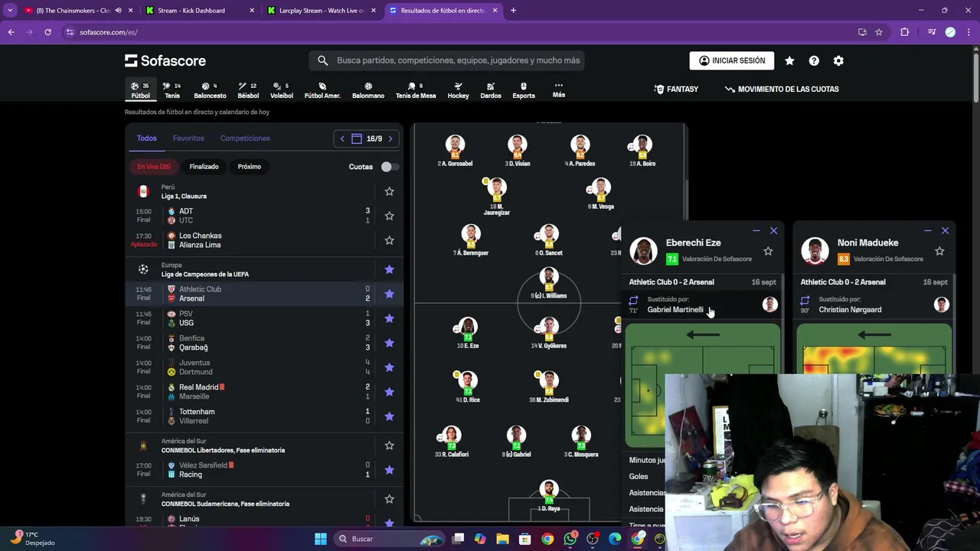Open the Esports category
980x551 pixels.
tap(524, 90)
